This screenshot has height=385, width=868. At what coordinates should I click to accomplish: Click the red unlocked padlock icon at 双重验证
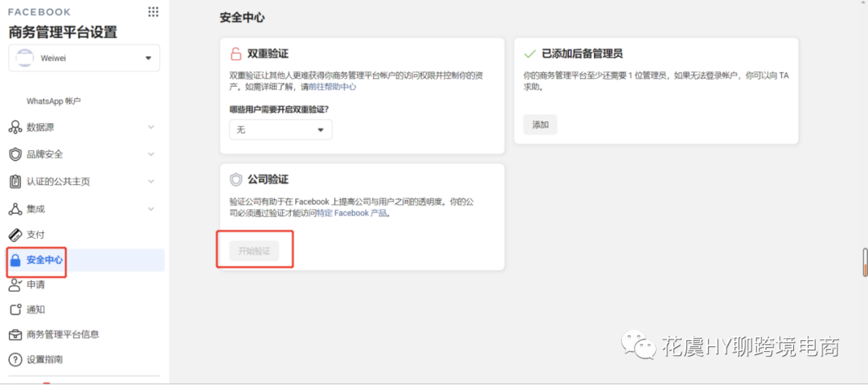point(235,54)
